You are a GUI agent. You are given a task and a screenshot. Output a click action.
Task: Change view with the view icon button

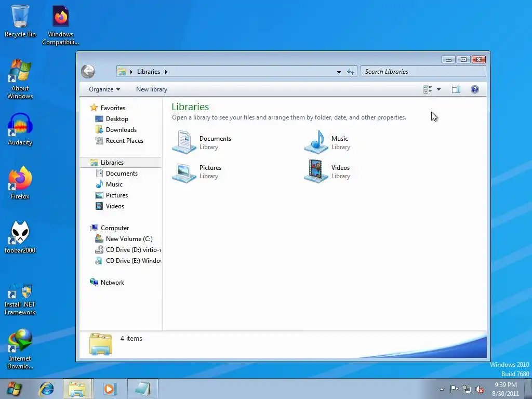(x=428, y=89)
